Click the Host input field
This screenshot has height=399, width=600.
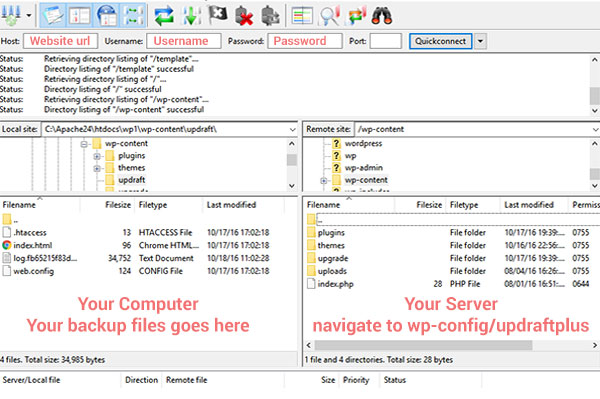coord(60,41)
